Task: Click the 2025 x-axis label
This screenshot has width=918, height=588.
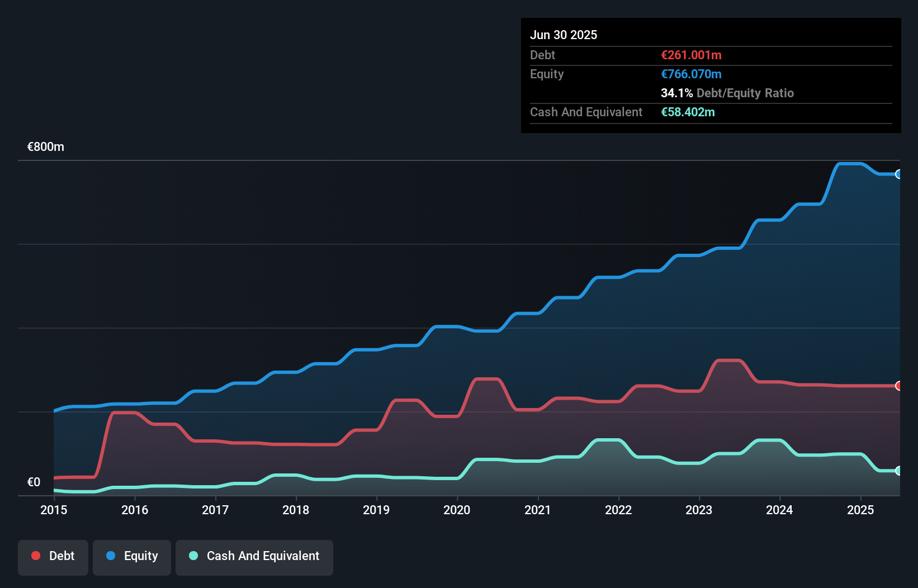Action: [860, 510]
